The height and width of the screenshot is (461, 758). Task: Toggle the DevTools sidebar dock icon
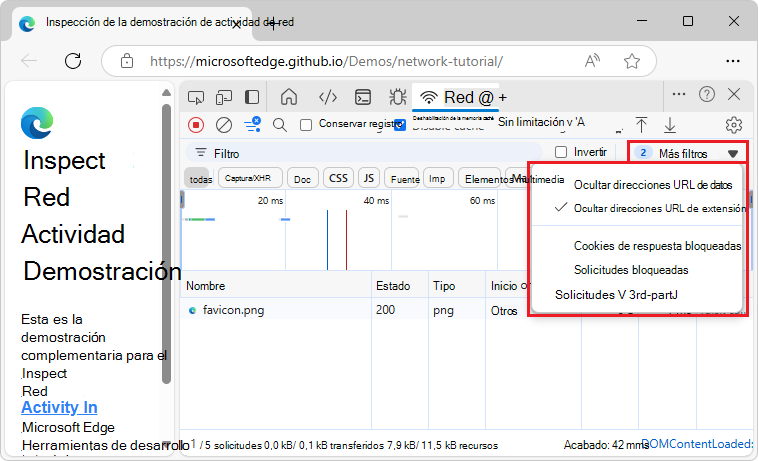[x=251, y=98]
